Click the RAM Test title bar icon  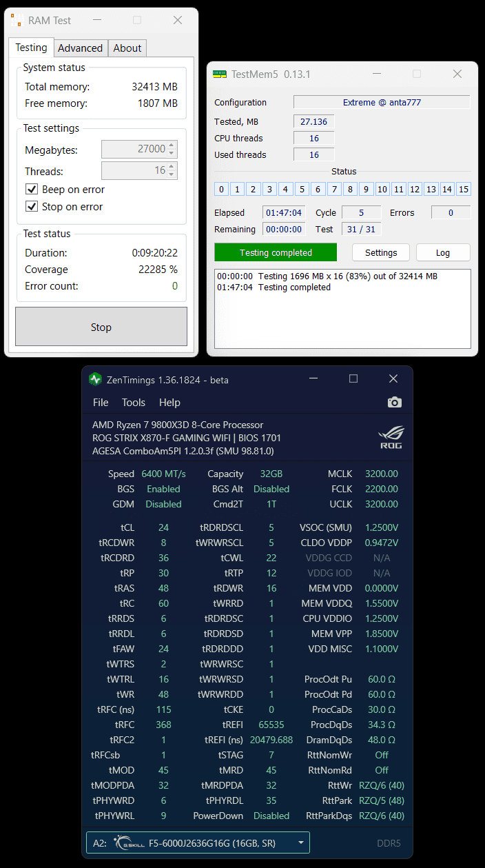pyautogui.click(x=17, y=20)
